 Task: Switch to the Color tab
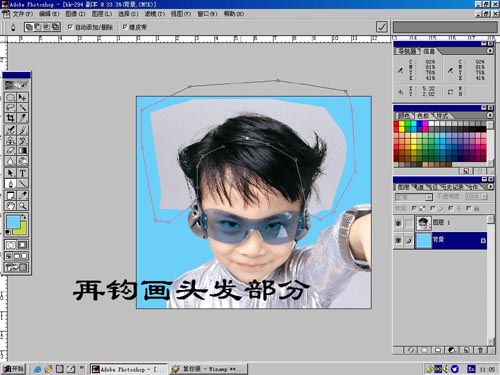pos(404,116)
